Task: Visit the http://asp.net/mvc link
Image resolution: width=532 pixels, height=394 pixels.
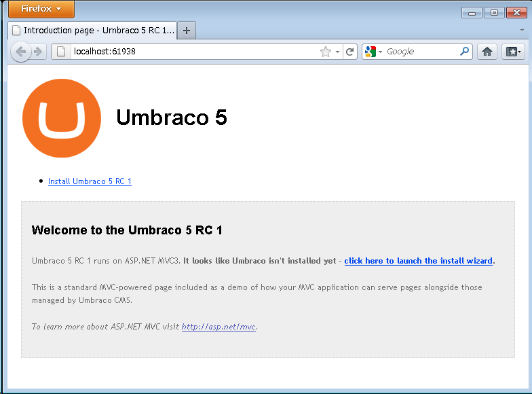Action: (x=218, y=327)
